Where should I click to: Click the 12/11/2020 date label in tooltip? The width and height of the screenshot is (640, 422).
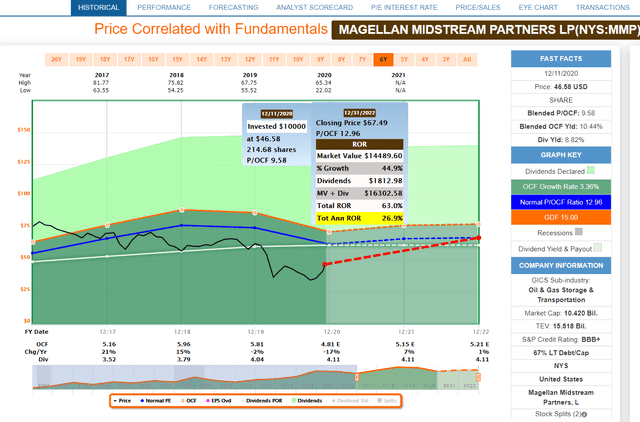point(277,114)
